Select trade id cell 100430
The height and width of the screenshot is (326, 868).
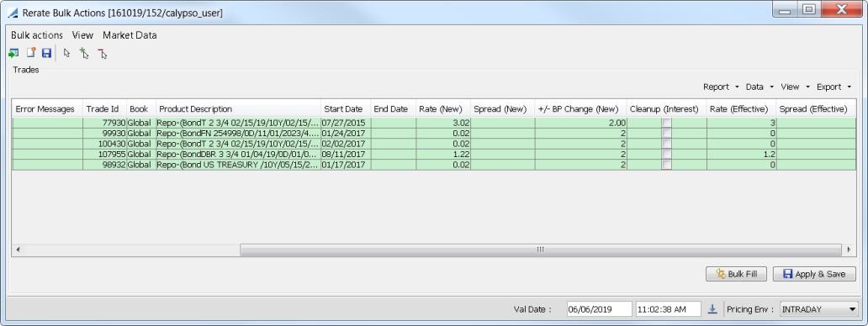pyautogui.click(x=104, y=144)
